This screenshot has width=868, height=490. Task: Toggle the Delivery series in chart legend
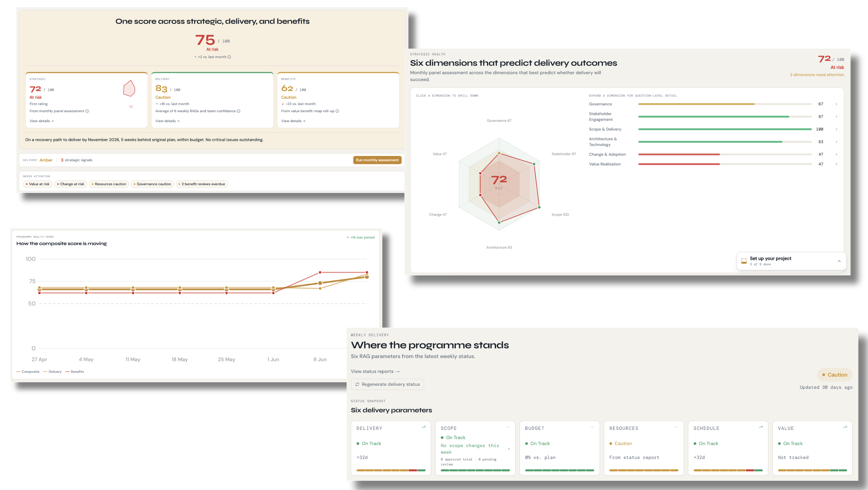(53, 372)
